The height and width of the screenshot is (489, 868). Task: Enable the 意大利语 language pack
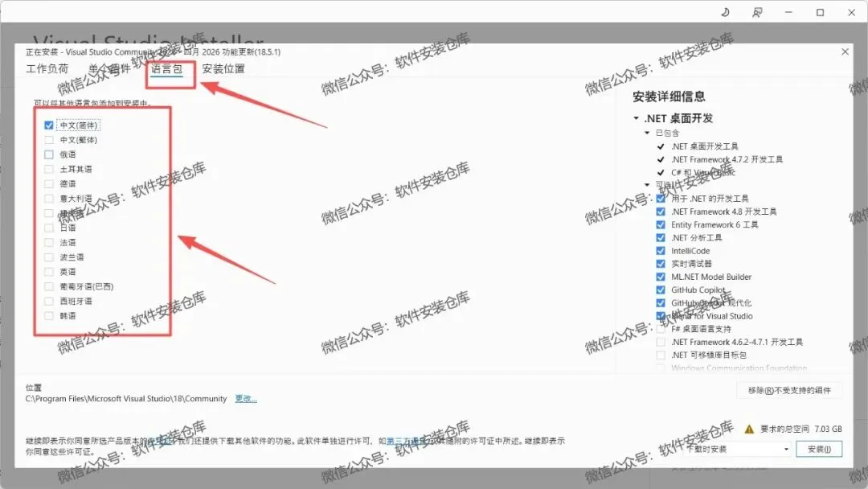click(x=49, y=199)
